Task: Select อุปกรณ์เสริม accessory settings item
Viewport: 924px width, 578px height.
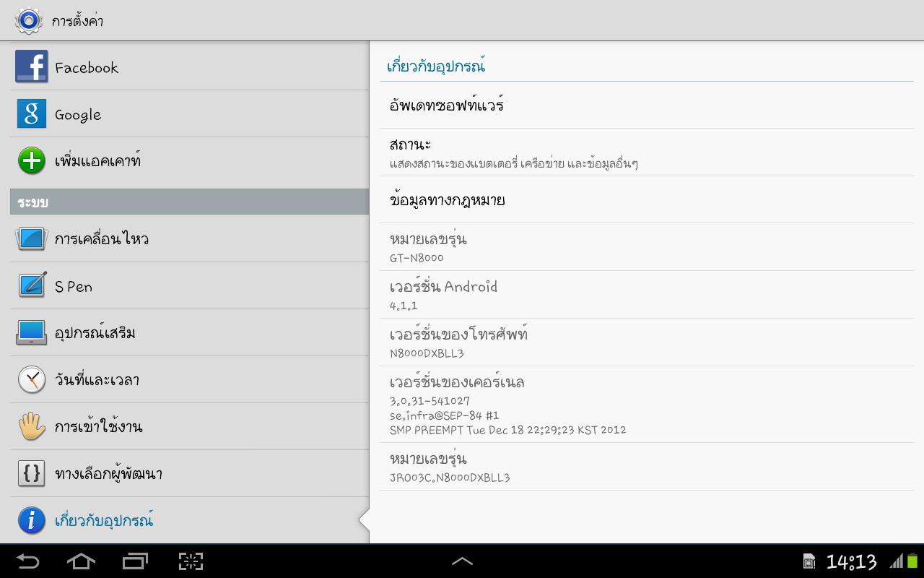Action: point(190,332)
